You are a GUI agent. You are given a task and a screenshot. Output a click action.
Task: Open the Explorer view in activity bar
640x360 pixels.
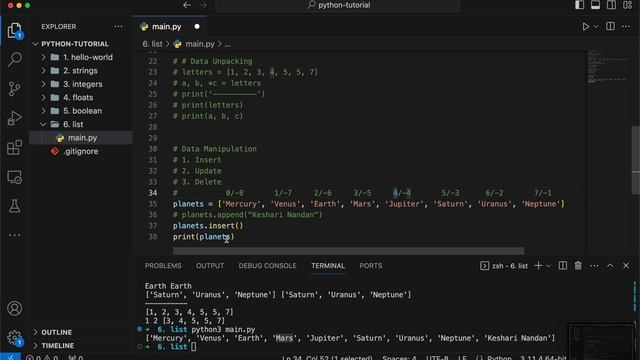15,31
